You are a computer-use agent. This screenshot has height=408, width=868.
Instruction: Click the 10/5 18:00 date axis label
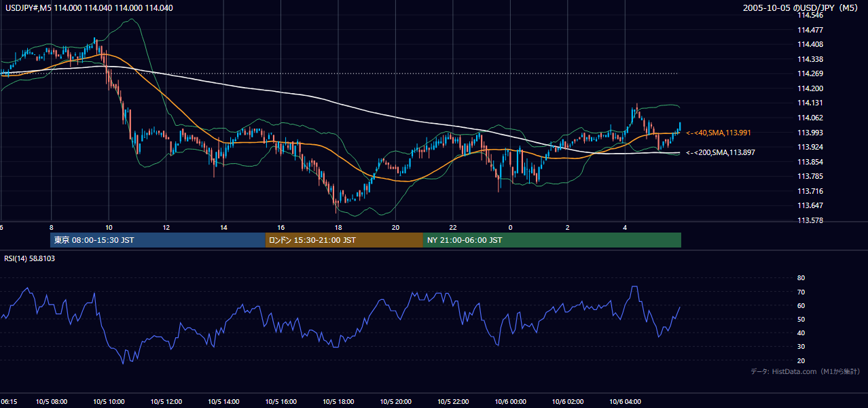[339, 401]
